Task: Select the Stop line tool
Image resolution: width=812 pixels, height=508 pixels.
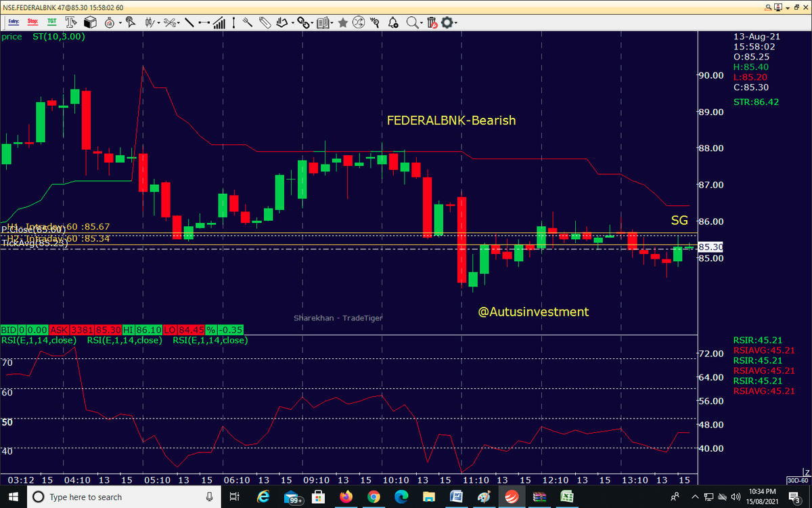Action: click(x=32, y=22)
